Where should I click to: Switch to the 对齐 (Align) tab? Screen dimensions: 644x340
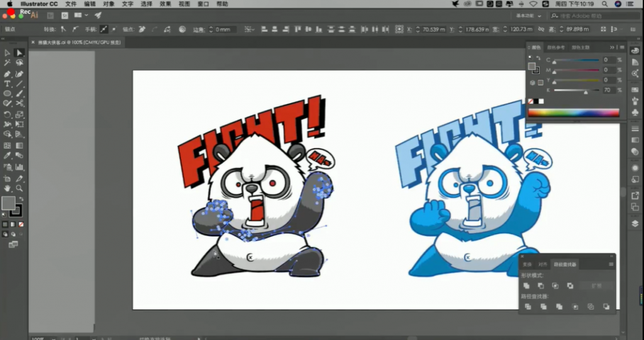(x=543, y=264)
